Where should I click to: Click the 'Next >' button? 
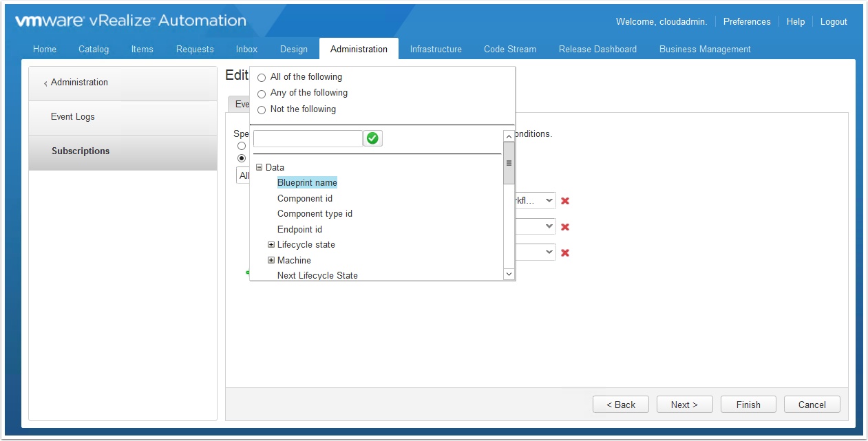coord(684,405)
